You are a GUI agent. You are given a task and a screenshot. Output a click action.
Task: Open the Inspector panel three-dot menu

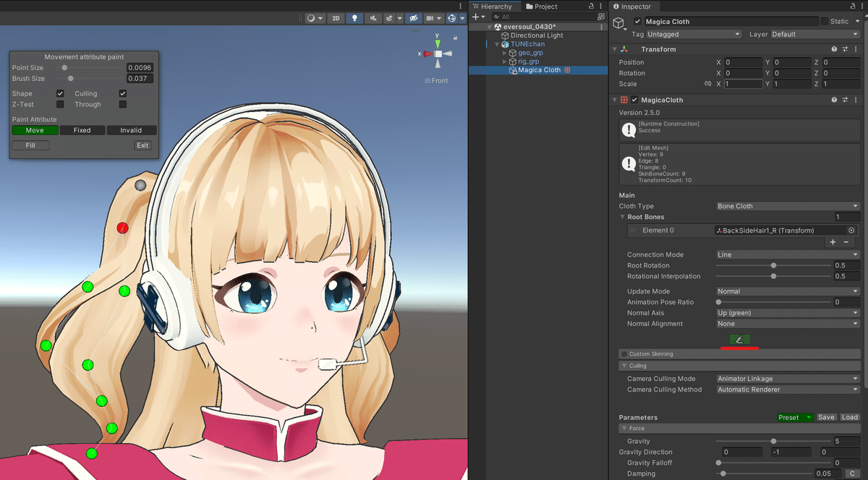click(x=861, y=7)
